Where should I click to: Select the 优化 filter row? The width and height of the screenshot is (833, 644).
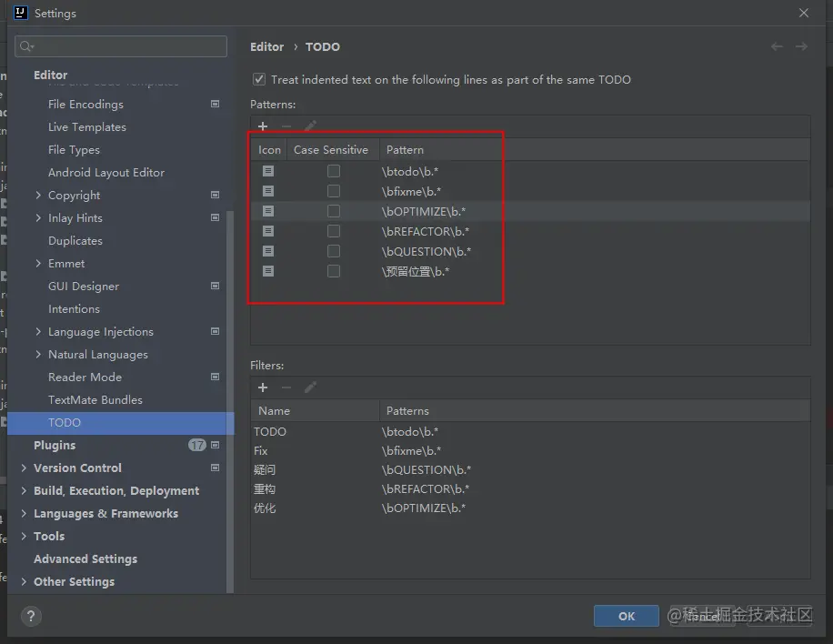[x=530, y=508]
